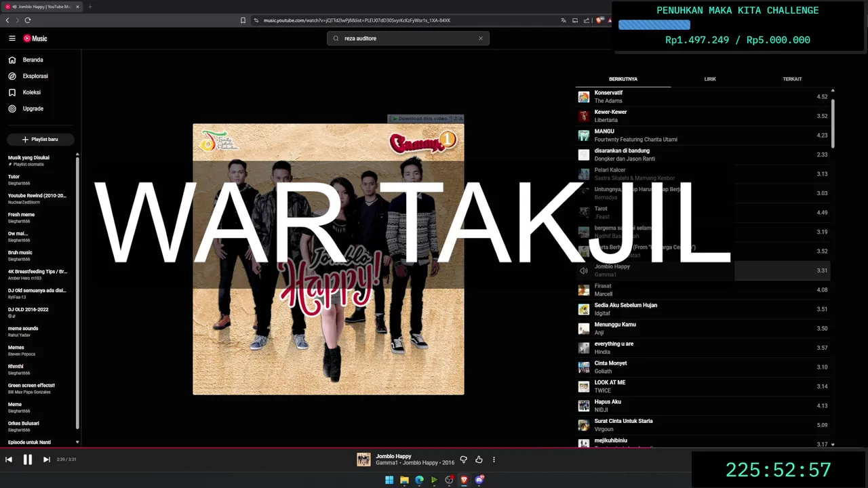
Task: Go back in the browser
Action: (x=7, y=20)
